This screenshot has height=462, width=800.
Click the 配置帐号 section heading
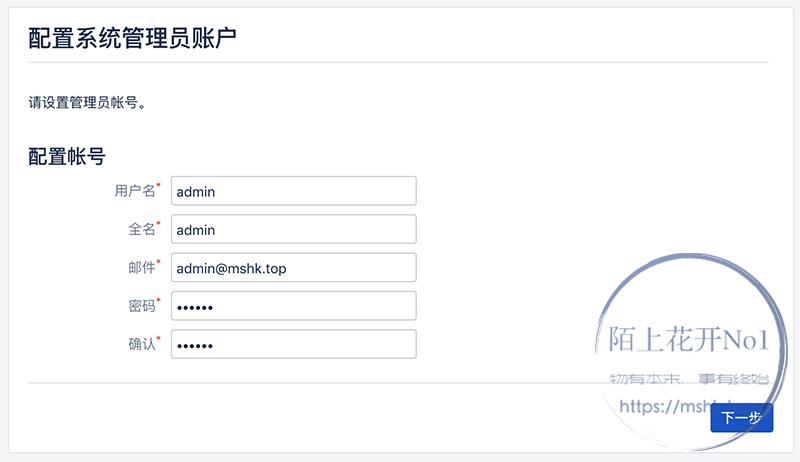[67, 156]
